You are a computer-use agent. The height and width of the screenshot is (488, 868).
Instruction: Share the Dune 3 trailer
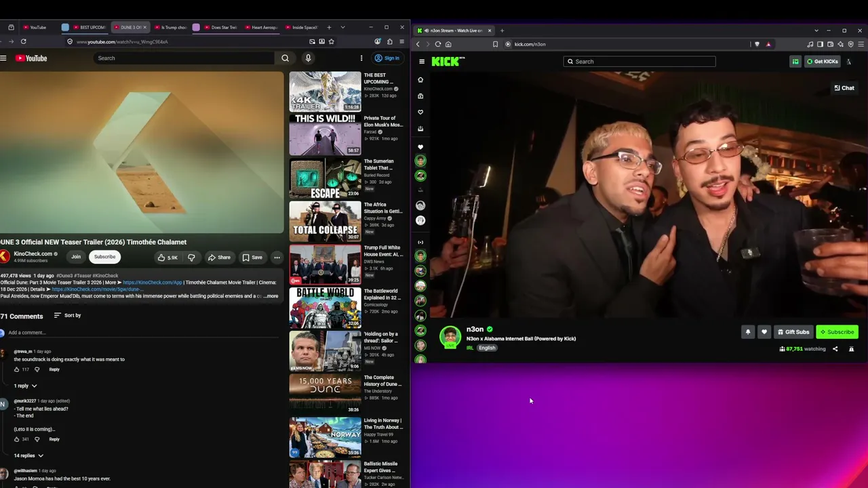coord(219,258)
